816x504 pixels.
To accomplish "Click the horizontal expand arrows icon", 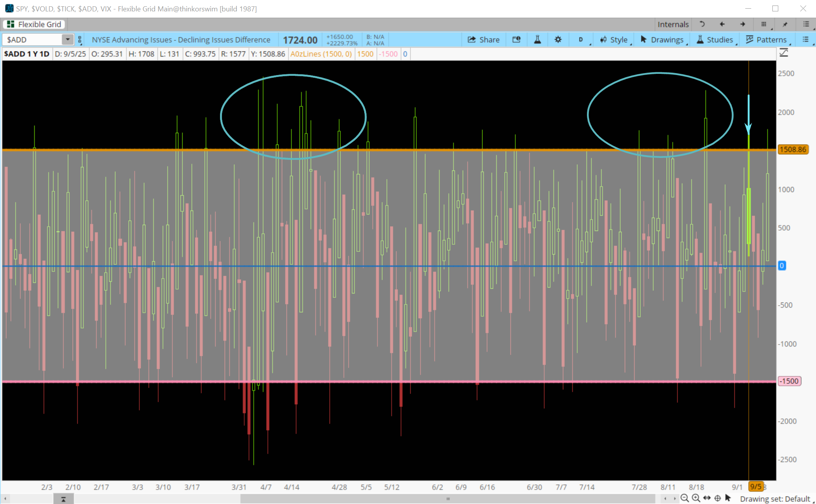I will tap(707, 498).
